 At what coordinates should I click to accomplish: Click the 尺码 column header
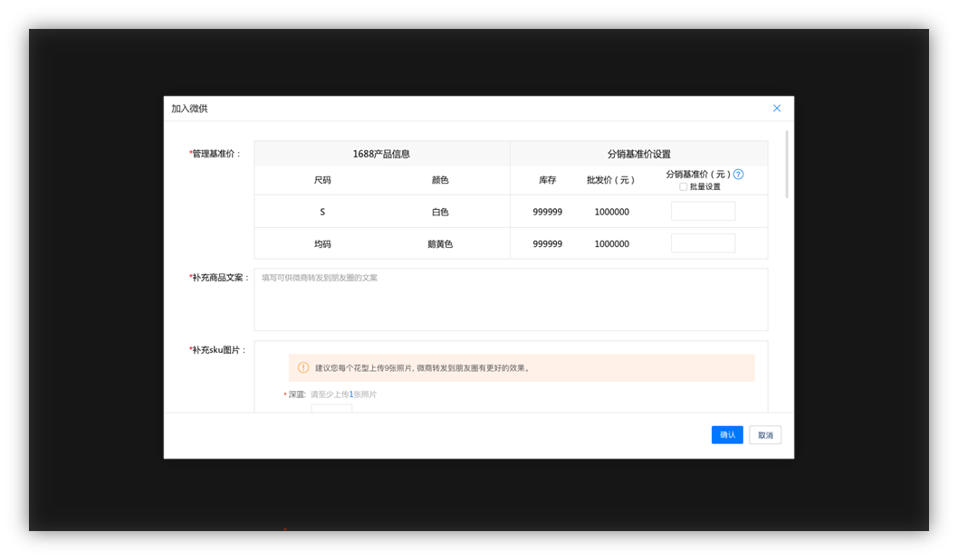[322, 180]
